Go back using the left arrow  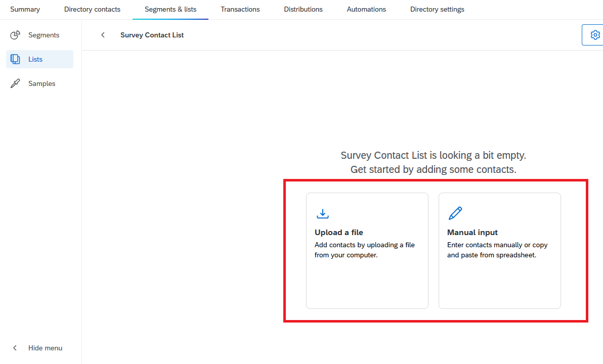(103, 35)
